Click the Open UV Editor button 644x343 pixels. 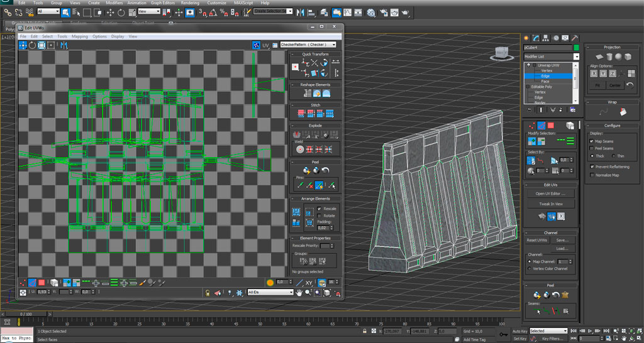(x=550, y=193)
